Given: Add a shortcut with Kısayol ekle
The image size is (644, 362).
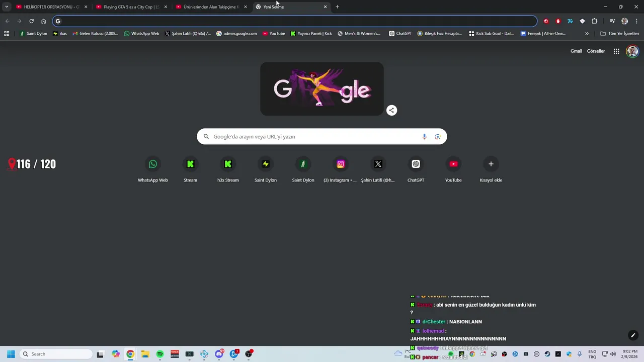Looking at the screenshot, I should [491, 169].
